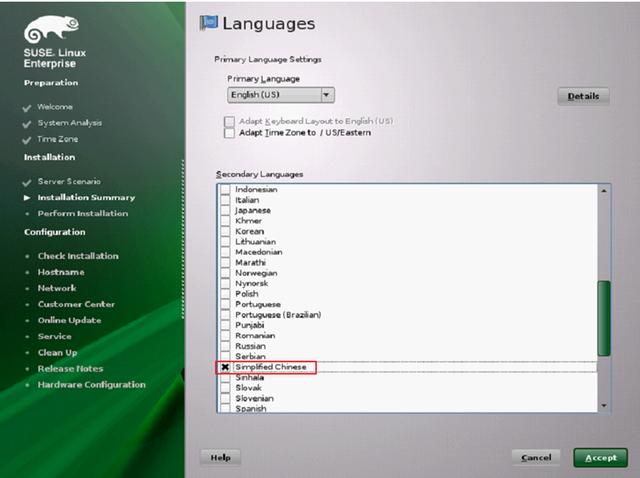Click the System Analysis checkmark
The width and height of the screenshot is (640, 478).
(27, 124)
